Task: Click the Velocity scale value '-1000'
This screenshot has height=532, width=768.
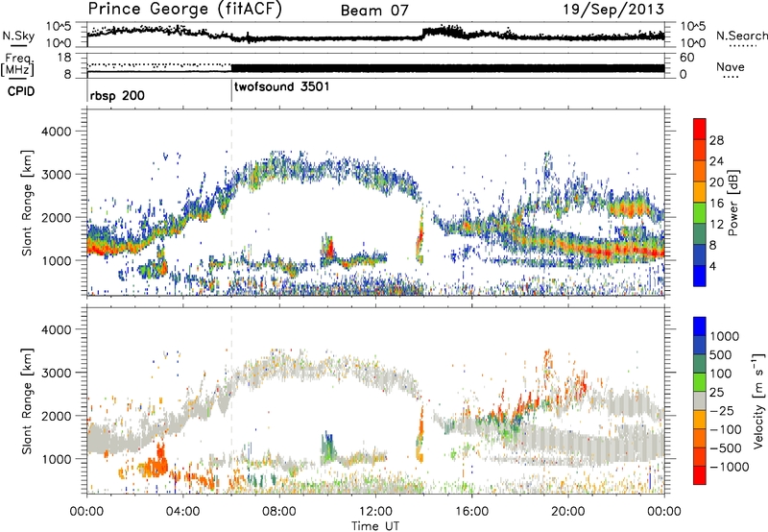Action: [x=729, y=467]
